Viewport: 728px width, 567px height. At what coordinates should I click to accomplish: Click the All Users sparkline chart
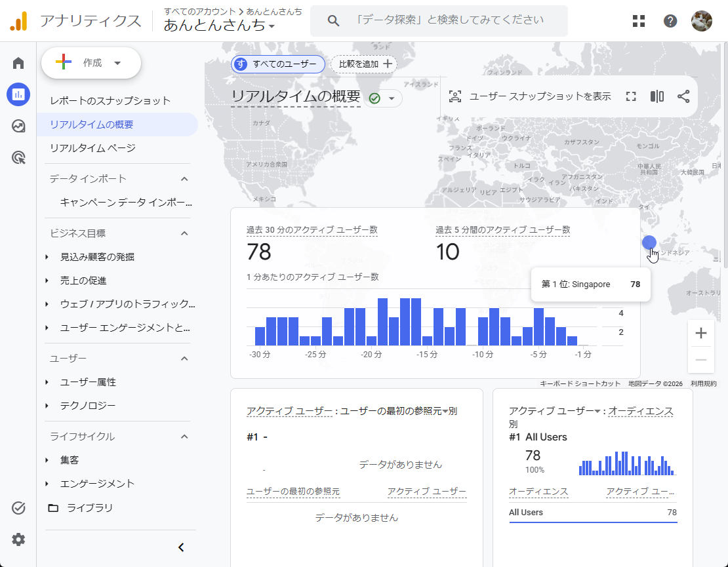627,463
